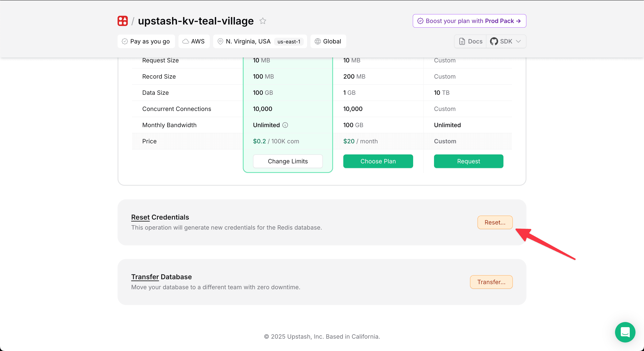Image resolution: width=644 pixels, height=351 pixels.
Task: Click the N. Virginia location pin icon
Action: coord(220,42)
